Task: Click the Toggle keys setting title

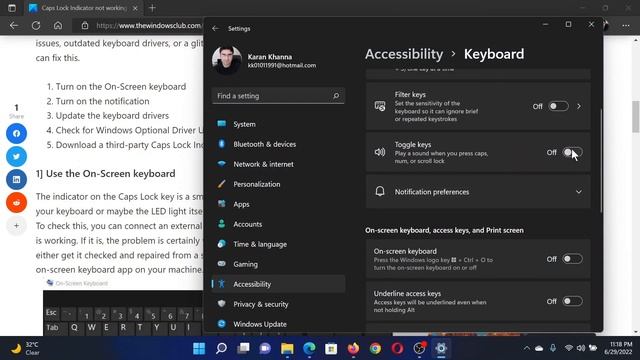Action: [x=413, y=144]
